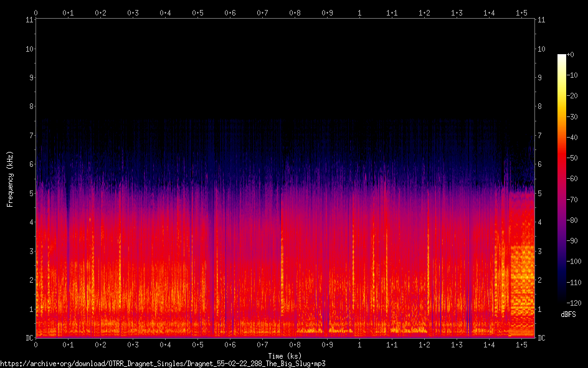This screenshot has width=588, height=368.
Task: Click the 1.2 time marker on the bottom axis
Action: click(424, 344)
